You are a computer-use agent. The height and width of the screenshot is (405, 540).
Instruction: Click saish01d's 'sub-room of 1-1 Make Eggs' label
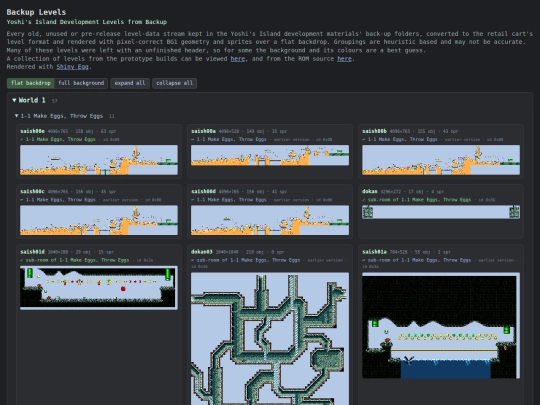point(77,260)
